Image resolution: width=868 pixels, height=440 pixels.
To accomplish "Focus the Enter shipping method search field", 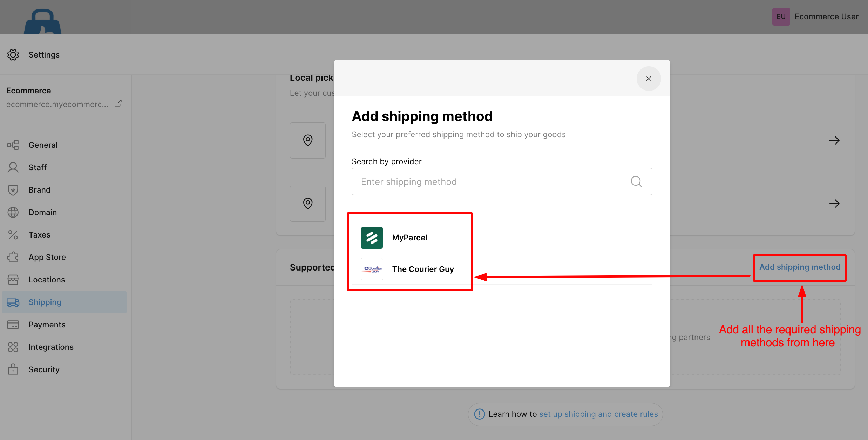I will click(502, 181).
